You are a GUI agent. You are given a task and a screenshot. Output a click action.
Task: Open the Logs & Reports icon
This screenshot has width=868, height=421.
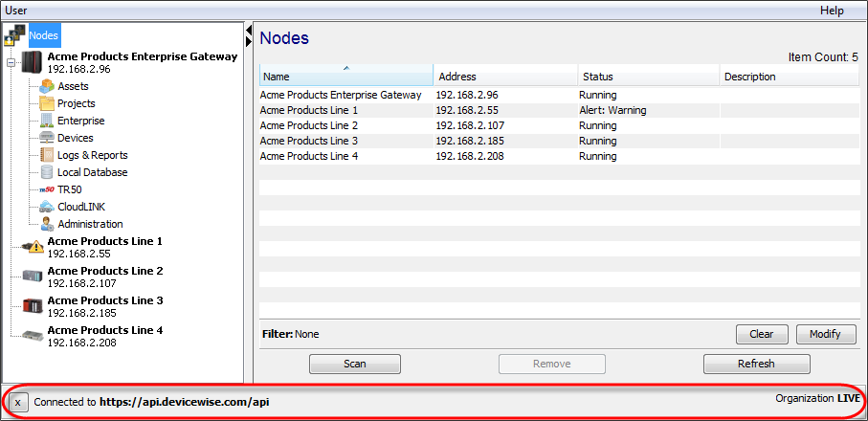47,155
